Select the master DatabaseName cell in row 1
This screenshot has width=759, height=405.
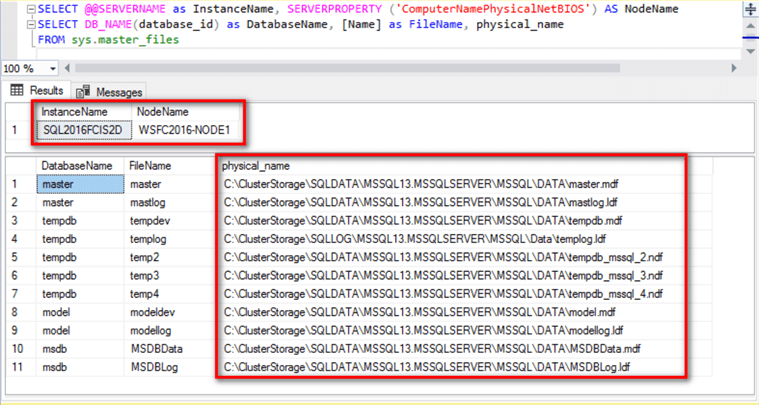coord(80,184)
